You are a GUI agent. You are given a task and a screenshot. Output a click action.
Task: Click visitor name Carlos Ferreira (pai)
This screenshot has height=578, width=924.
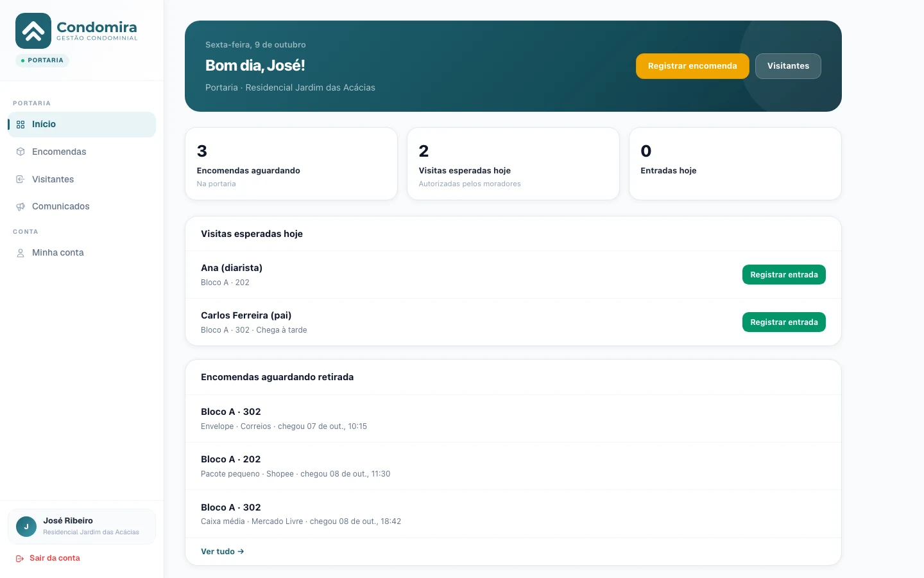[x=246, y=315]
